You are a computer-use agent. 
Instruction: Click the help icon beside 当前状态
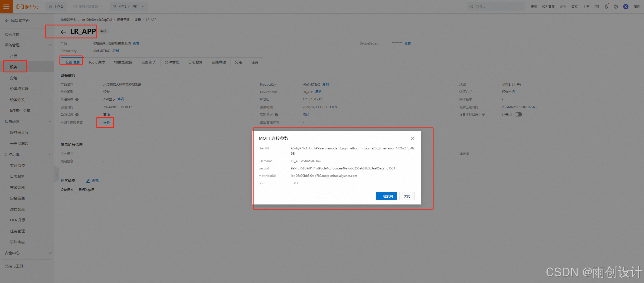pos(76,115)
